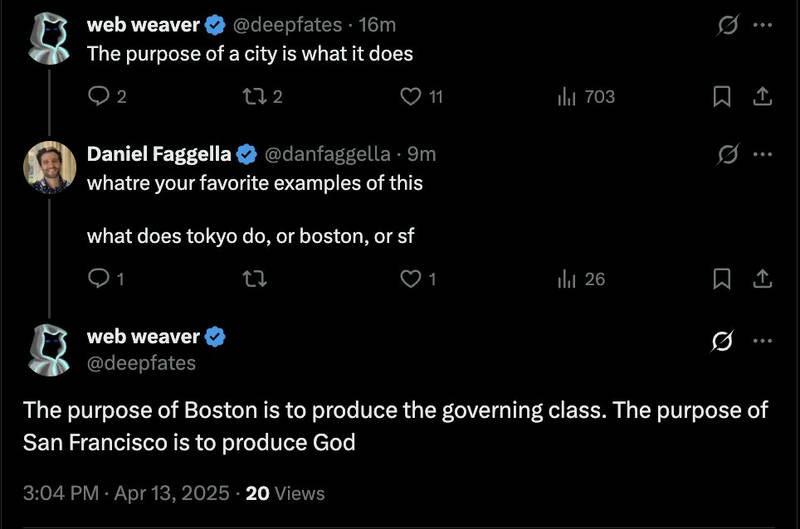Open more options on main tweet
800x529 pixels.
763,340
